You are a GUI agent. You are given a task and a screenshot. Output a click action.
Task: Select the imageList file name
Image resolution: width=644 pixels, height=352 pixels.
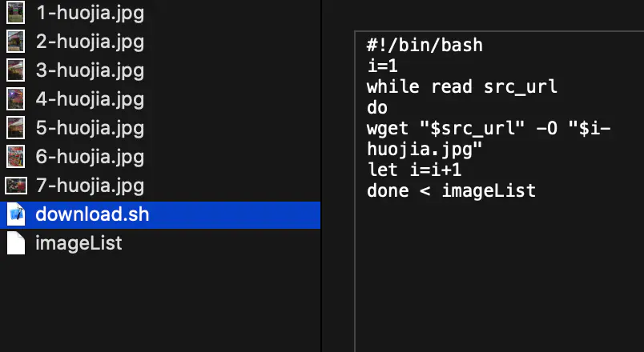pos(78,243)
